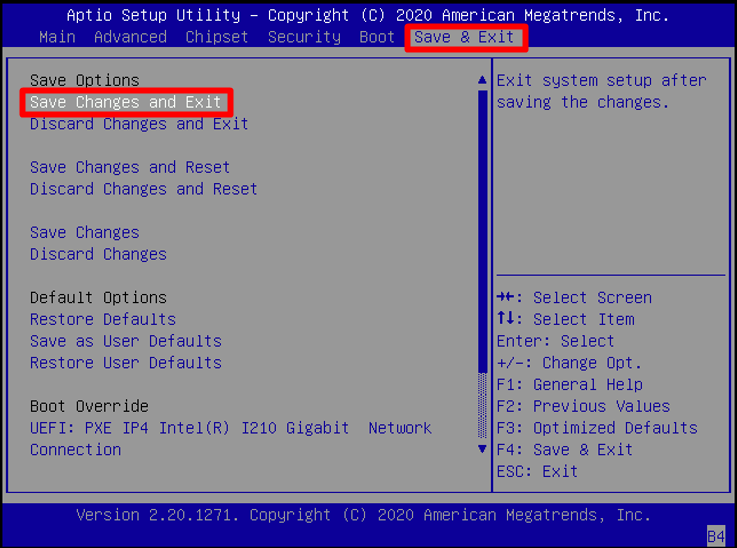The image size is (737, 548).
Task: Select Save Changes and Reset
Action: 130,167
